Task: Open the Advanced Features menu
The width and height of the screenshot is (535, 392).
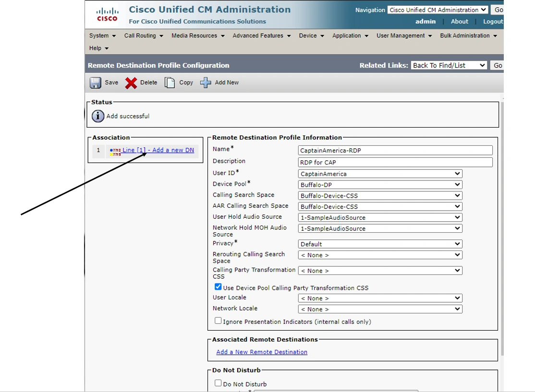Action: (262, 36)
